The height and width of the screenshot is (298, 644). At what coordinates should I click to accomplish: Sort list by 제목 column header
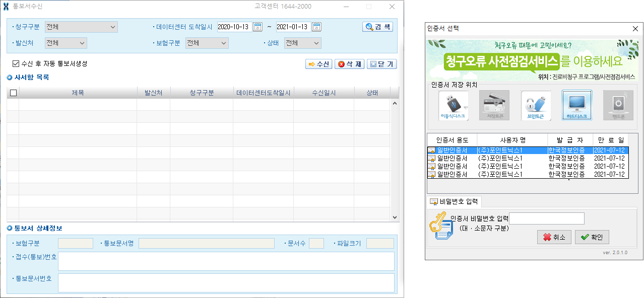78,93
